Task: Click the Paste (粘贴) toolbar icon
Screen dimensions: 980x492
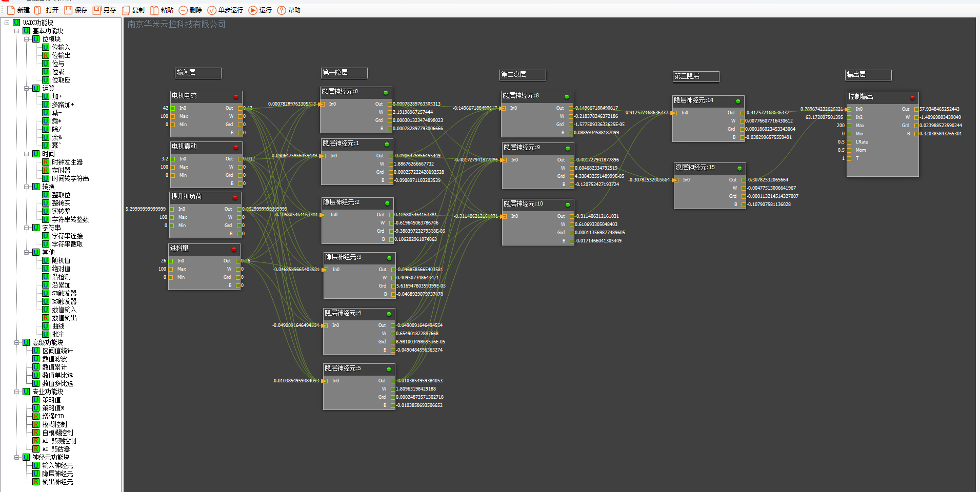Action: [154, 10]
